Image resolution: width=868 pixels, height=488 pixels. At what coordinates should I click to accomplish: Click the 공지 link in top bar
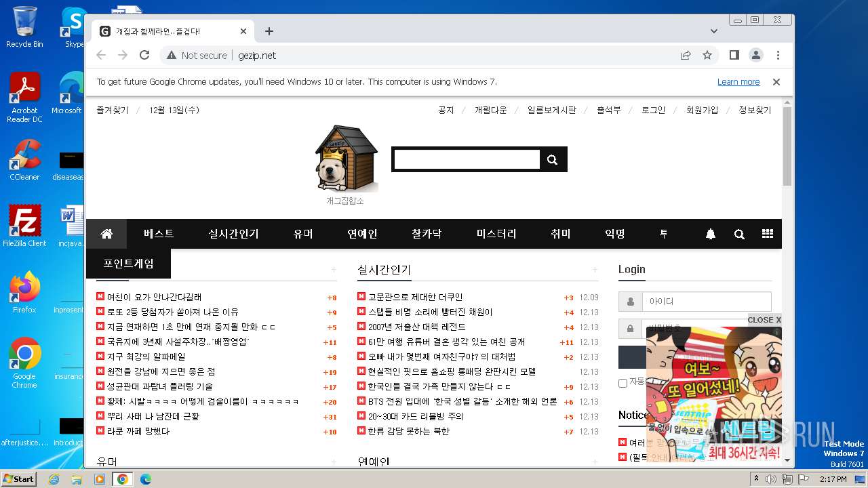(x=446, y=110)
